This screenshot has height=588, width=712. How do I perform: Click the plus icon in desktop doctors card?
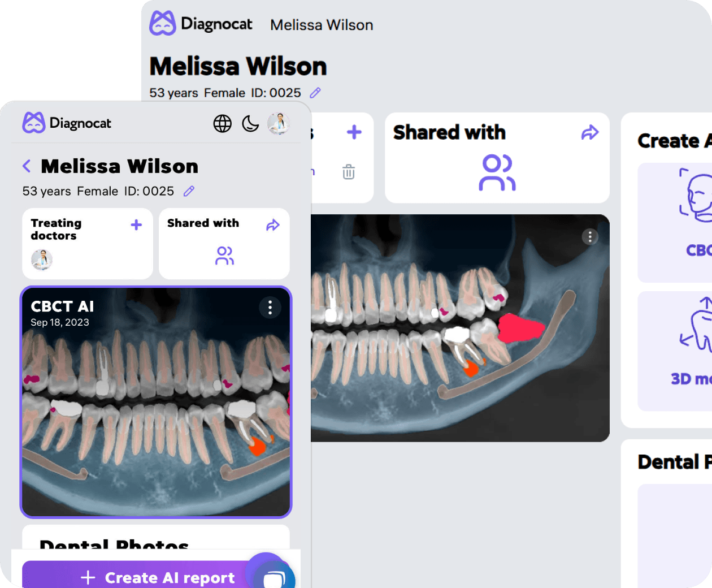tap(354, 132)
